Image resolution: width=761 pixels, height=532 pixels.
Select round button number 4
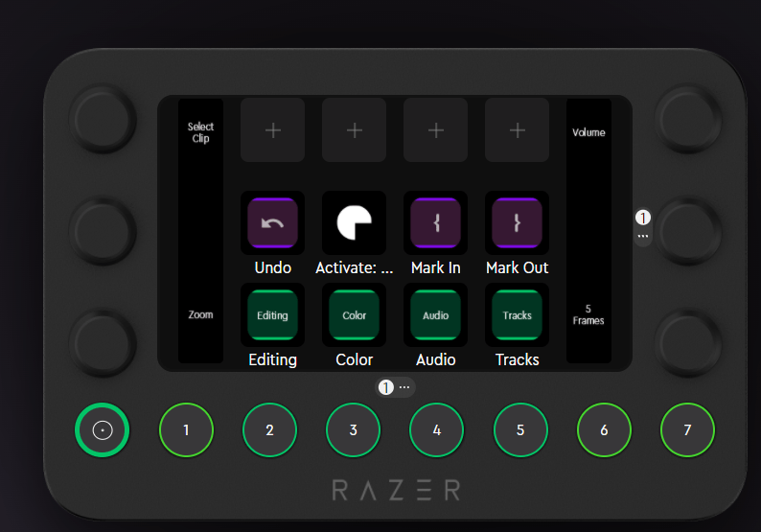[x=437, y=430]
